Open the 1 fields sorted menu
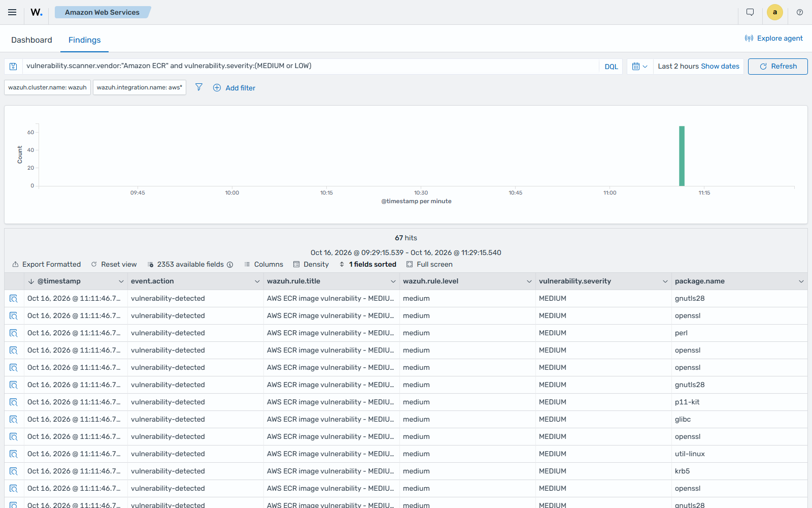 coord(368,264)
